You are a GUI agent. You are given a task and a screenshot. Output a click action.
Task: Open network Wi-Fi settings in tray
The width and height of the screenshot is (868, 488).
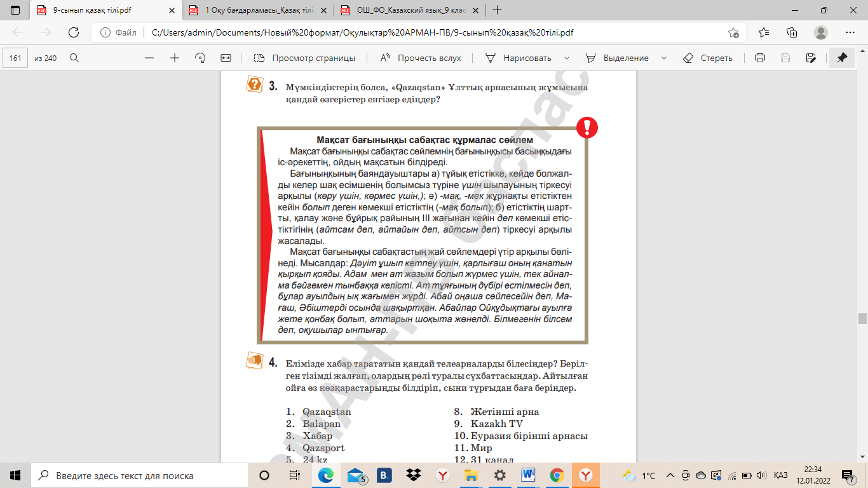coord(732,475)
